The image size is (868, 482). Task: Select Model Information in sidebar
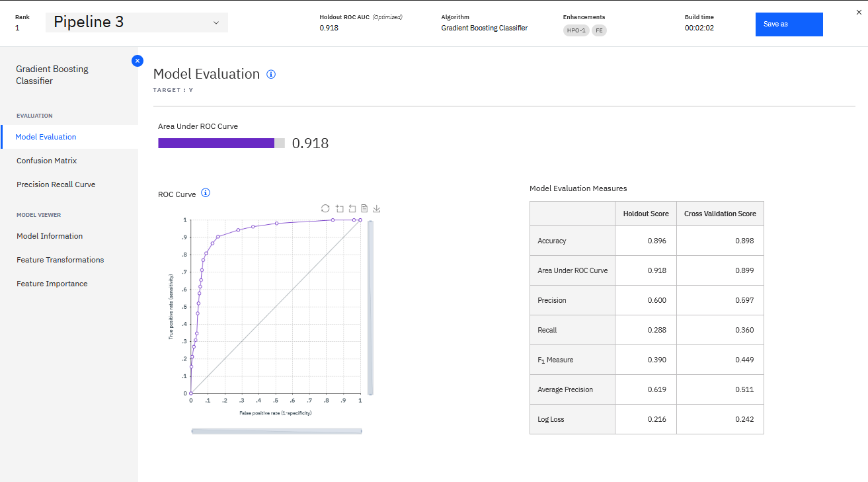point(50,236)
